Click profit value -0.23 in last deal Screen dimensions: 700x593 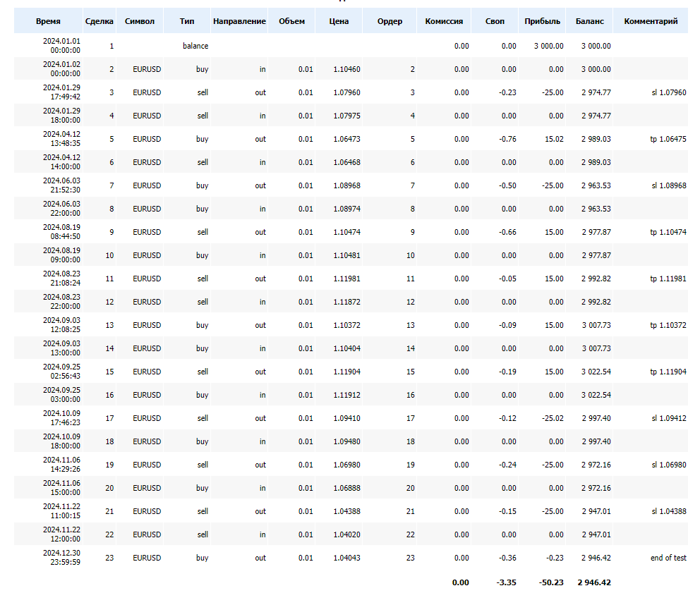(555, 558)
